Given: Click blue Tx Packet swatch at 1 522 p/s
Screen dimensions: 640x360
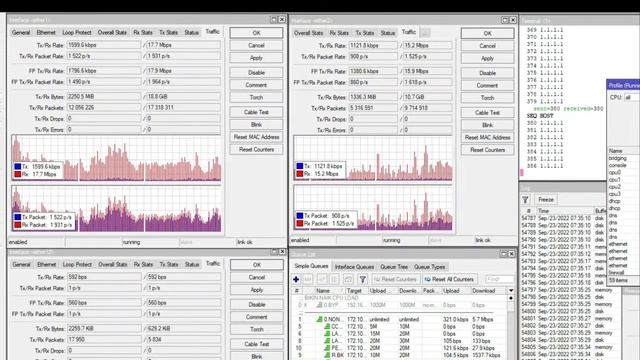Looking at the screenshot, I should tap(18, 217).
